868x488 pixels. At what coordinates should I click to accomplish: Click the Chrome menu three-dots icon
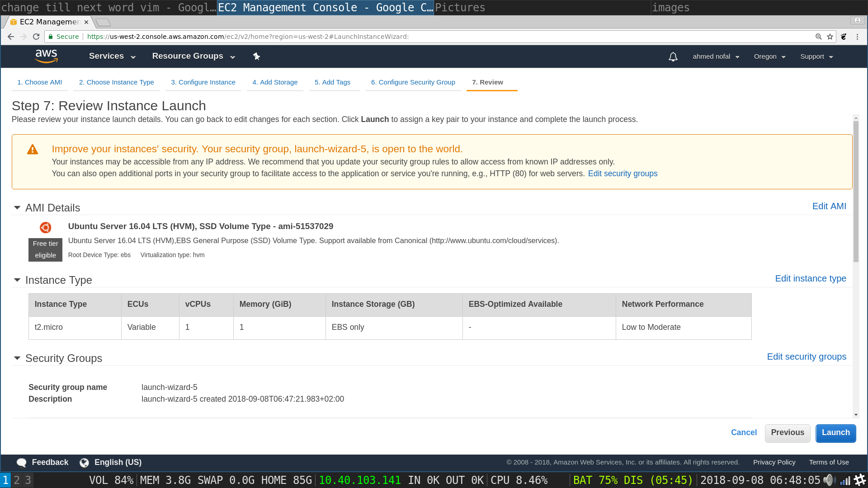857,37
